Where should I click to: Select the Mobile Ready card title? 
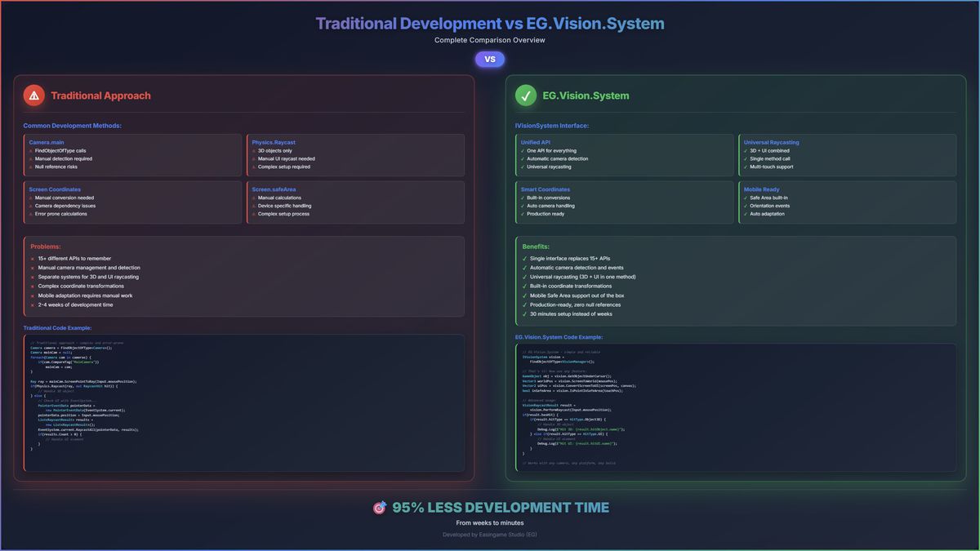(x=762, y=189)
